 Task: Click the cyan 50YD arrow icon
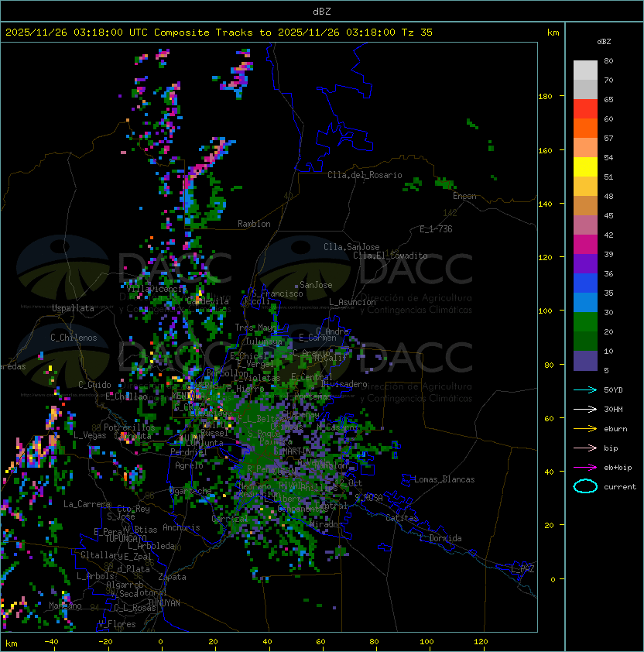point(585,389)
